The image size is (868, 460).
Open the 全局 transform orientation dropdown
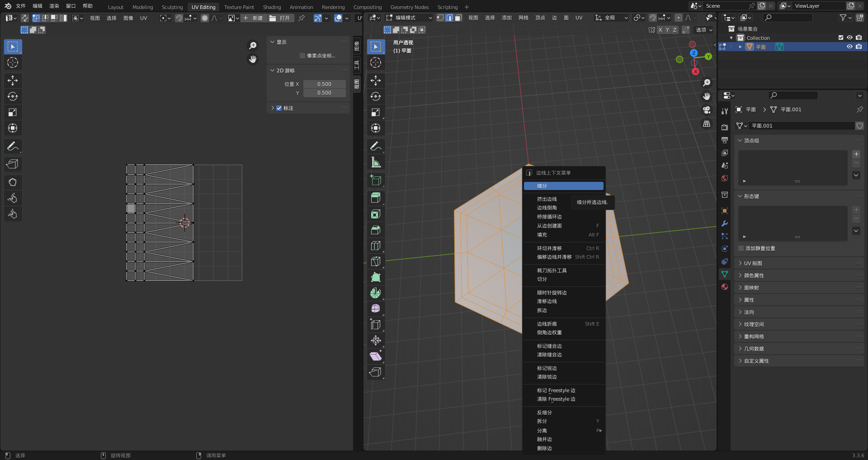coord(611,18)
